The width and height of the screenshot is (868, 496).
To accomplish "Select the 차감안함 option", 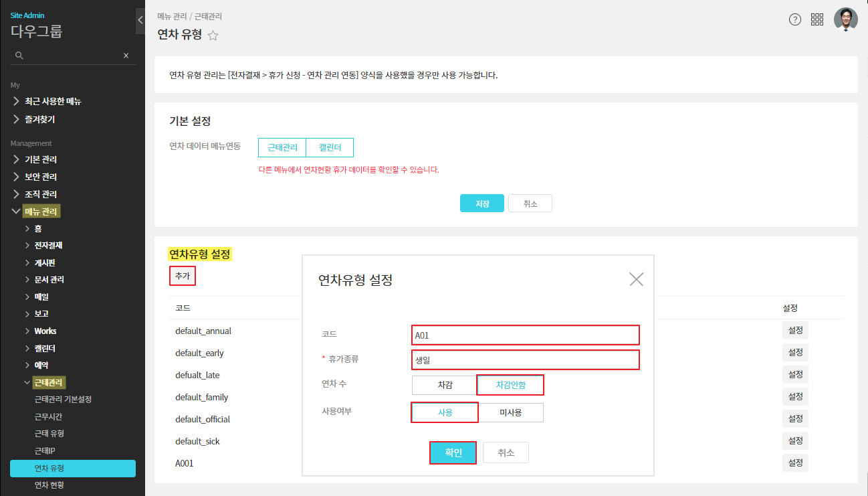I will click(510, 385).
